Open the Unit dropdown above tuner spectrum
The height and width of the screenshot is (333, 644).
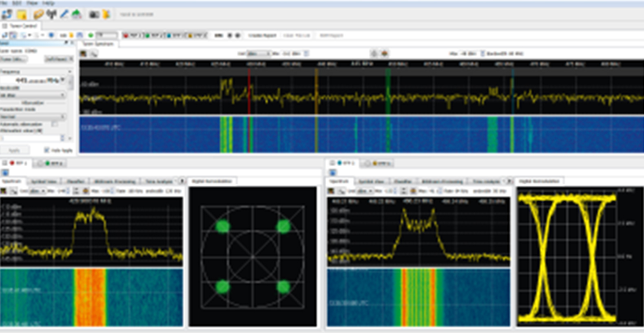(x=259, y=54)
